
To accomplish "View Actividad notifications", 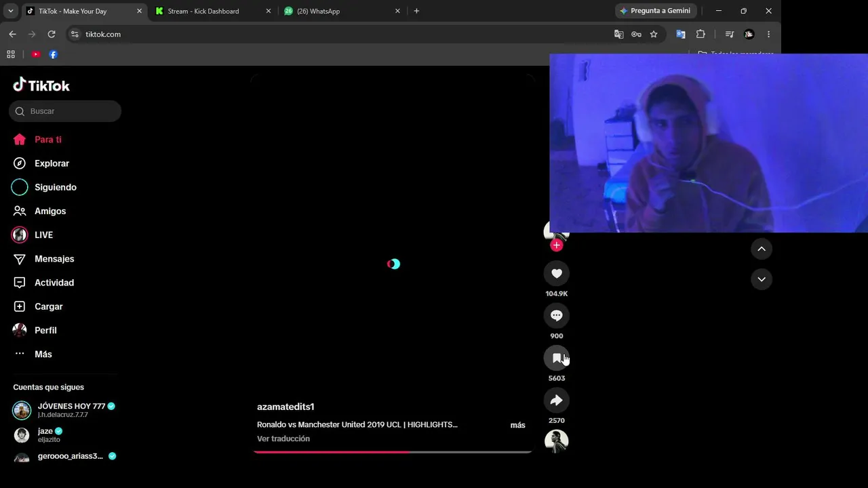I will pyautogui.click(x=44, y=283).
